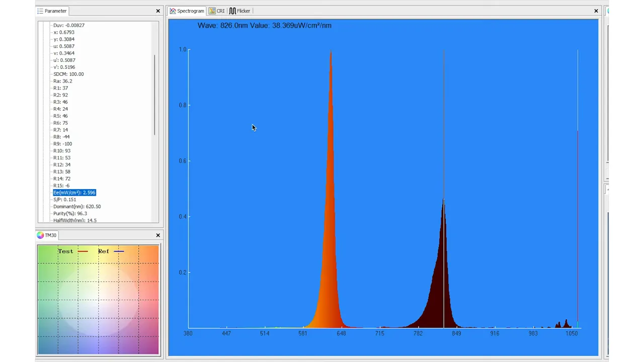Click the Flicker waveform icon
Screen dimensions: 644x362
point(232,11)
